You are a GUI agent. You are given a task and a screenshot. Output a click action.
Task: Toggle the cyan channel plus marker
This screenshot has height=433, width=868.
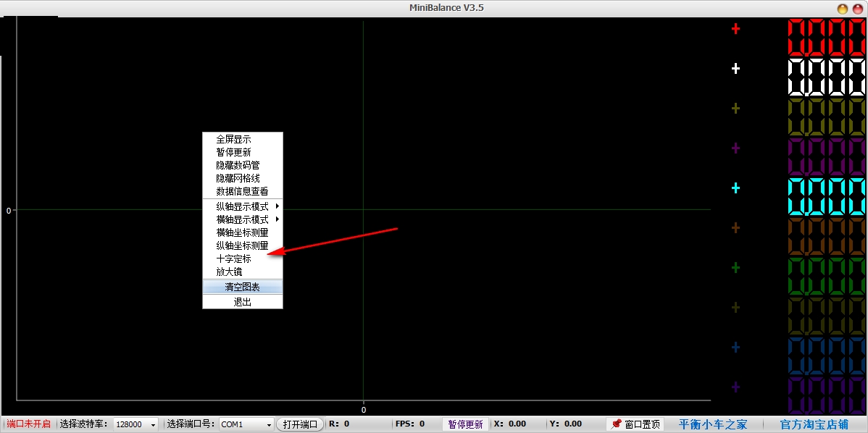click(x=735, y=188)
